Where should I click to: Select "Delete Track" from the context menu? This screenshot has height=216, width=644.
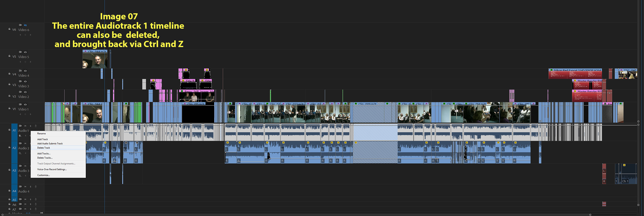tap(44, 148)
